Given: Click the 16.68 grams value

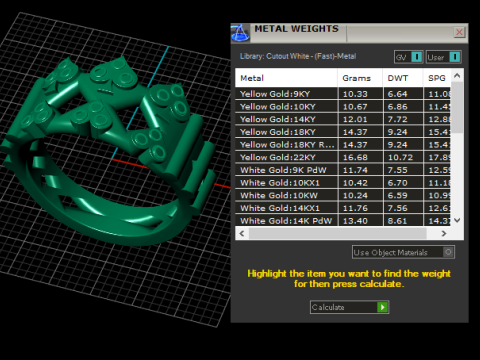Looking at the screenshot, I should pyautogui.click(x=355, y=157).
